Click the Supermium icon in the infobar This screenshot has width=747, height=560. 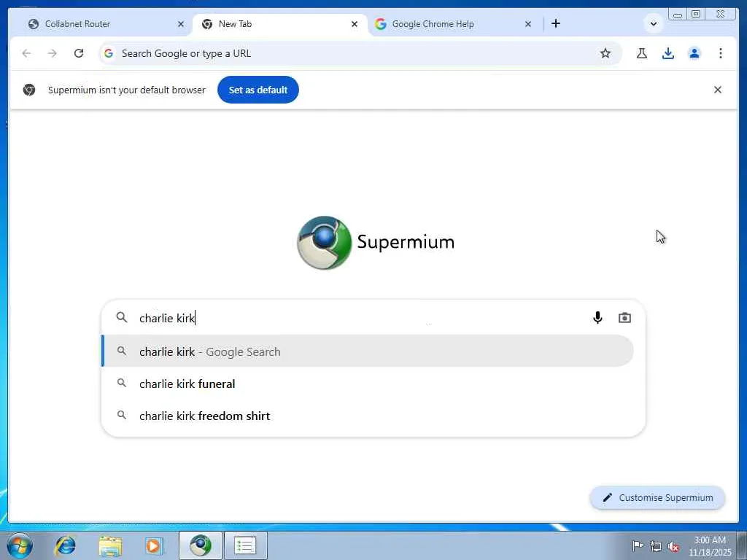pos(29,90)
